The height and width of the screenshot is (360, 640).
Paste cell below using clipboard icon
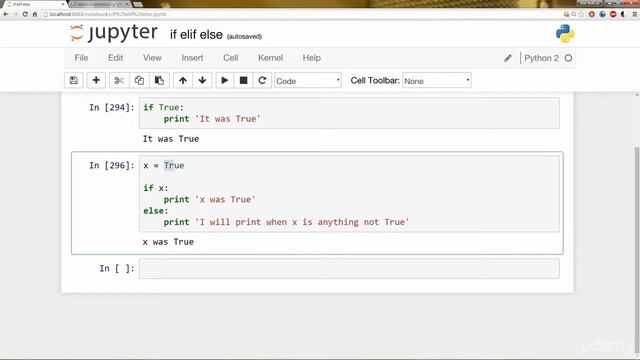click(x=159, y=80)
